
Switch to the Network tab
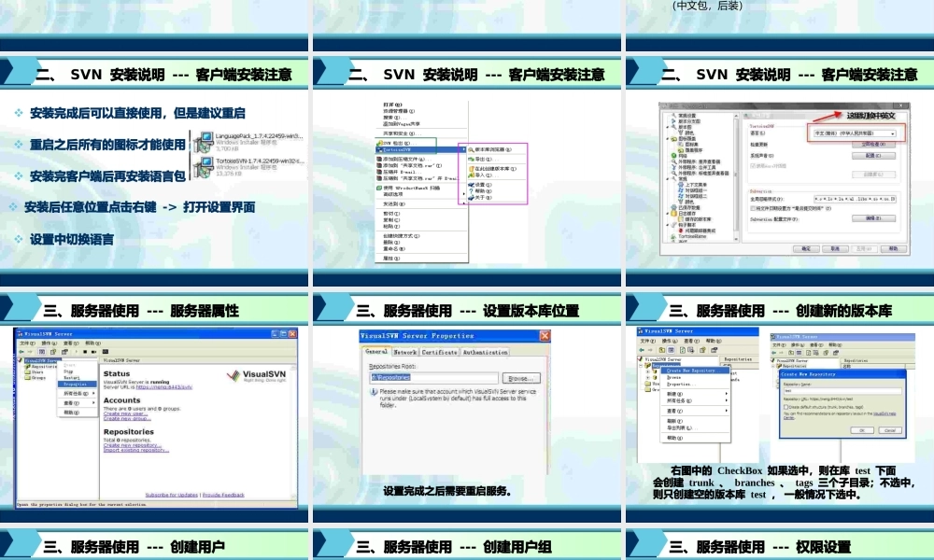(x=405, y=352)
